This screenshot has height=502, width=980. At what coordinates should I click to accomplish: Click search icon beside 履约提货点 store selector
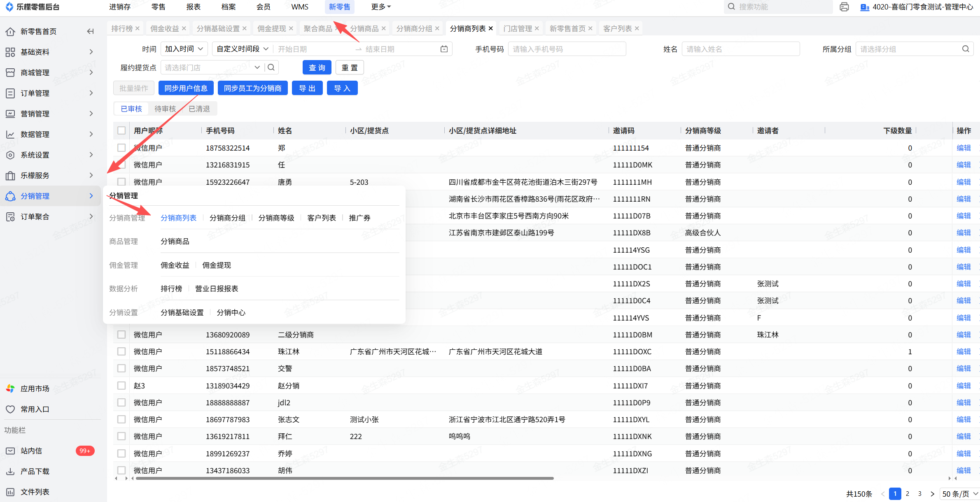(x=271, y=67)
